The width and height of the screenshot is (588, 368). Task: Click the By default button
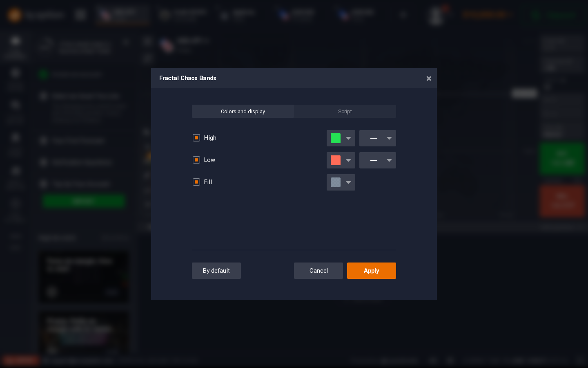pyautogui.click(x=216, y=271)
